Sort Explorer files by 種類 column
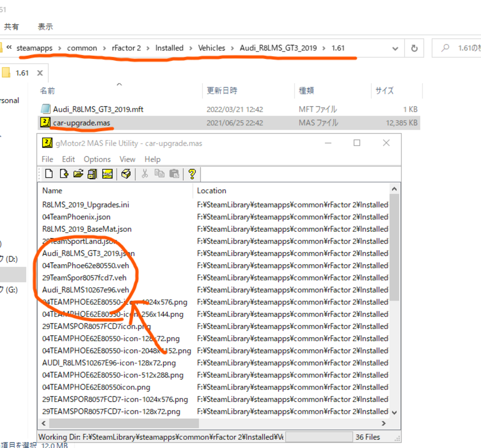The width and height of the screenshot is (481, 448). [306, 91]
